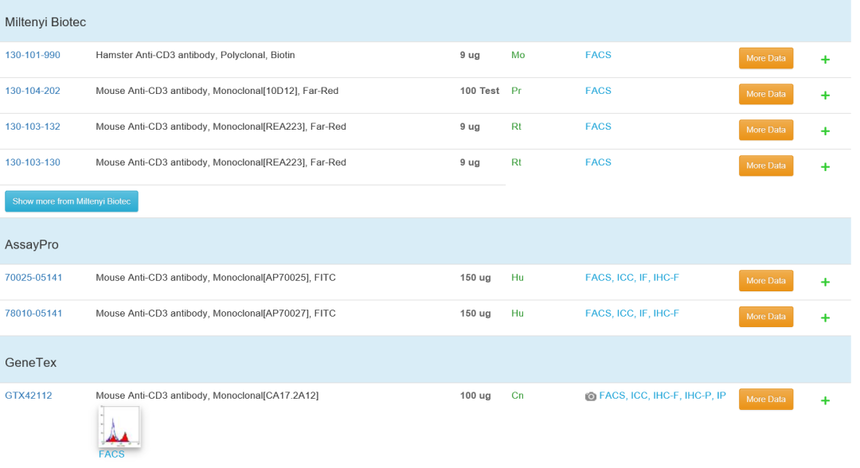Click camera icon in GTX42112 row
The height and width of the screenshot is (468, 860).
[x=591, y=397]
